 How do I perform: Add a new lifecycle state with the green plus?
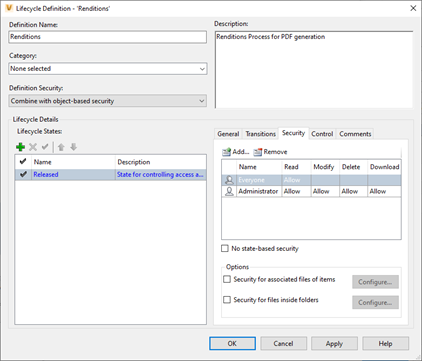tap(20, 147)
